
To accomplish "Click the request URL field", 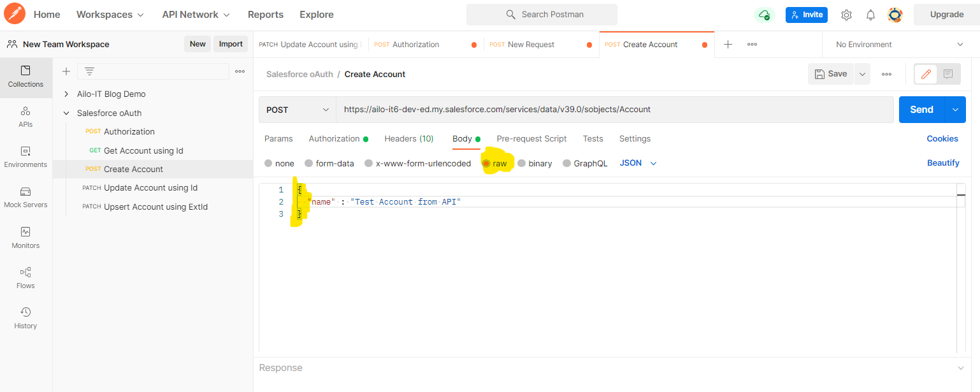I will tap(615, 110).
